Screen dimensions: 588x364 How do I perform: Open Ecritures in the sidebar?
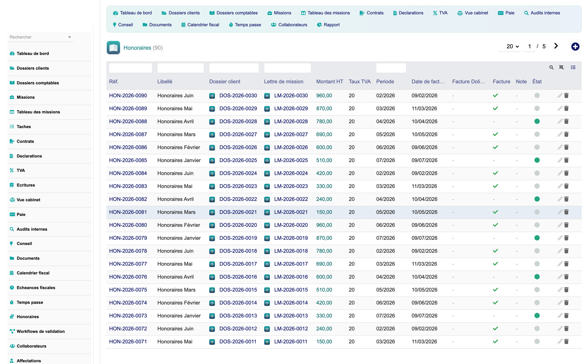click(x=26, y=185)
